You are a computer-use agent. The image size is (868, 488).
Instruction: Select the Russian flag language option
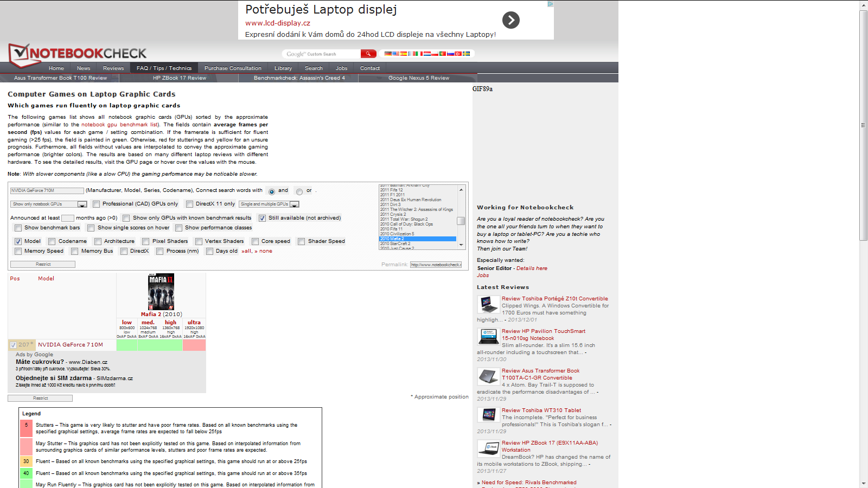click(450, 54)
